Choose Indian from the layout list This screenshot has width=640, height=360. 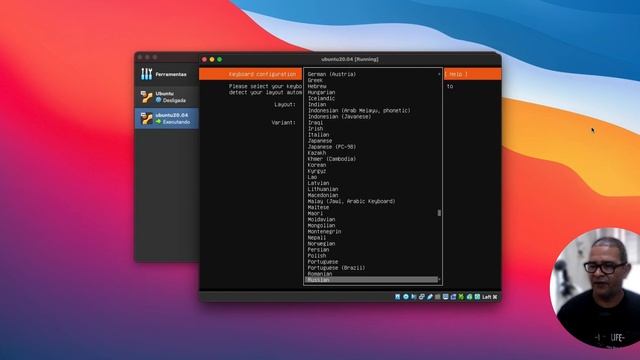click(317, 104)
